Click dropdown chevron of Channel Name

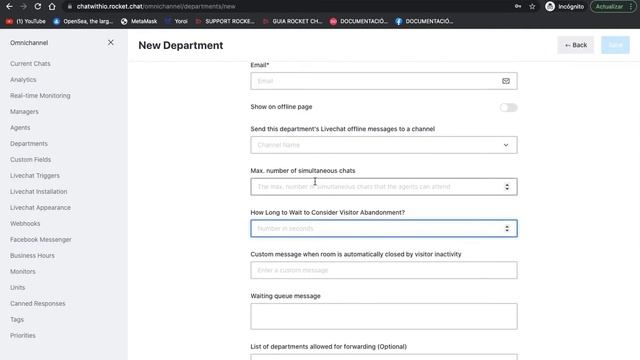[506, 145]
